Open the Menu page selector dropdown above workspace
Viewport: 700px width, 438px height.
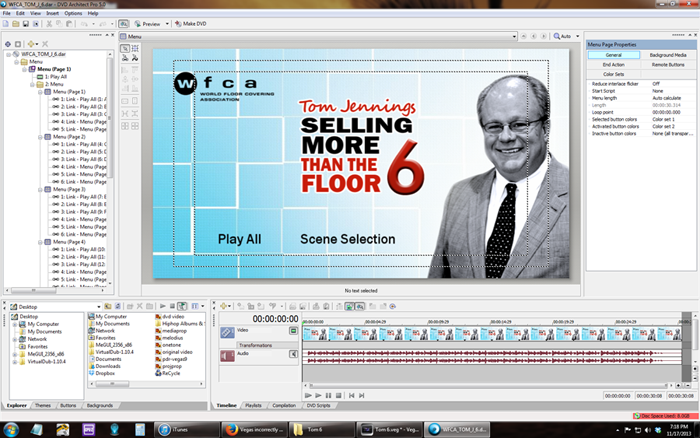(514, 37)
